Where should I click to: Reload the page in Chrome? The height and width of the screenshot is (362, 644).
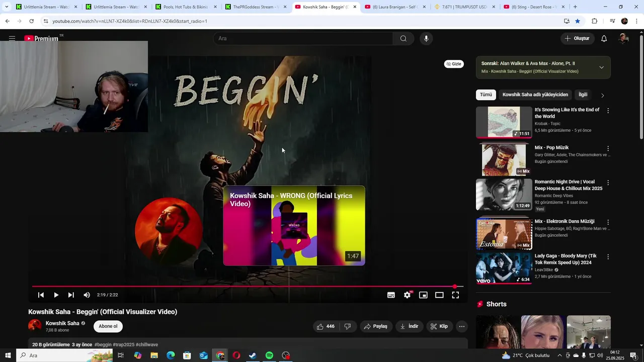(31, 21)
